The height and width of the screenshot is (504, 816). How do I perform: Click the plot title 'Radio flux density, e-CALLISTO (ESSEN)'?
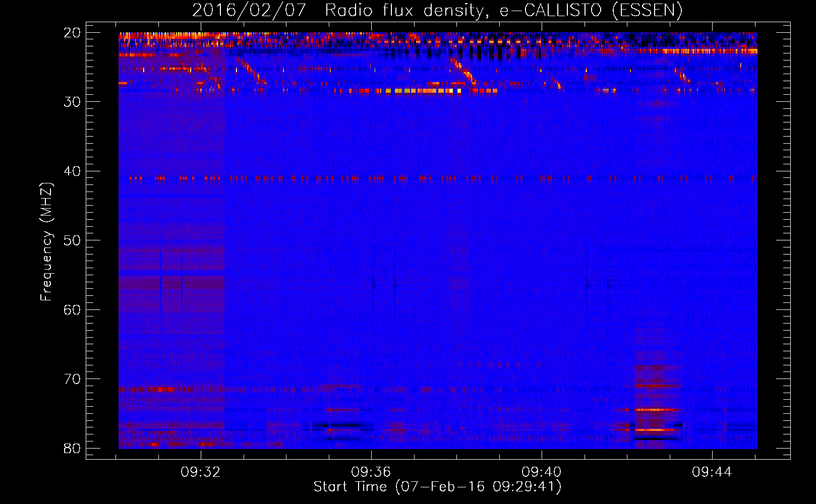click(503, 11)
